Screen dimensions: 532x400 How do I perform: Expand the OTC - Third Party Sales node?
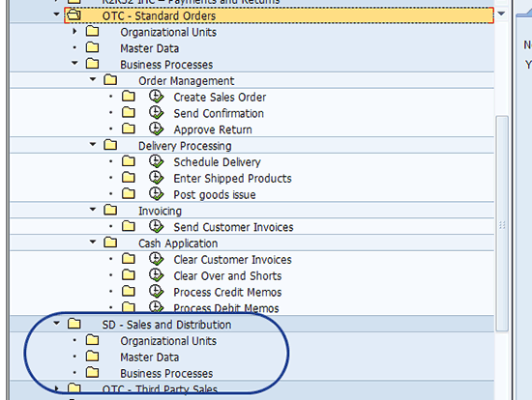tap(57, 388)
